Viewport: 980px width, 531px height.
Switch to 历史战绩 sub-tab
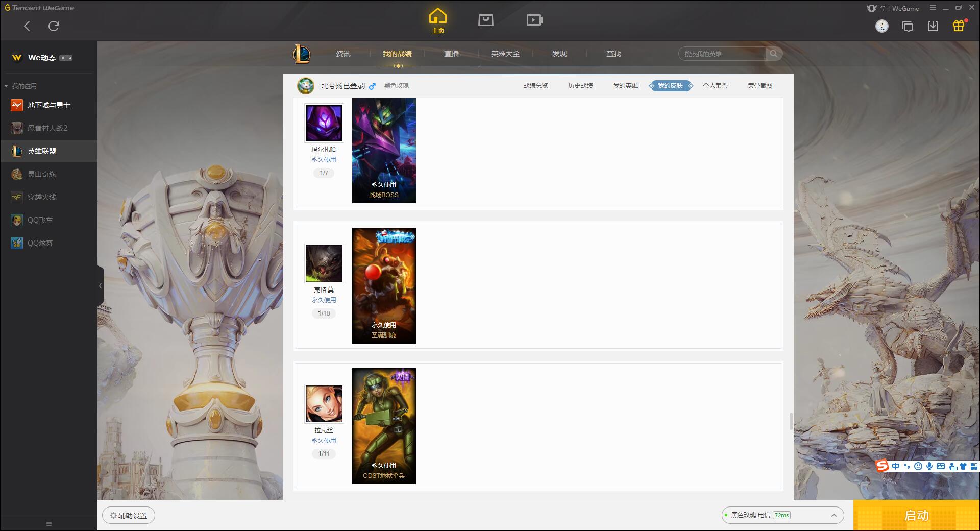click(x=580, y=86)
